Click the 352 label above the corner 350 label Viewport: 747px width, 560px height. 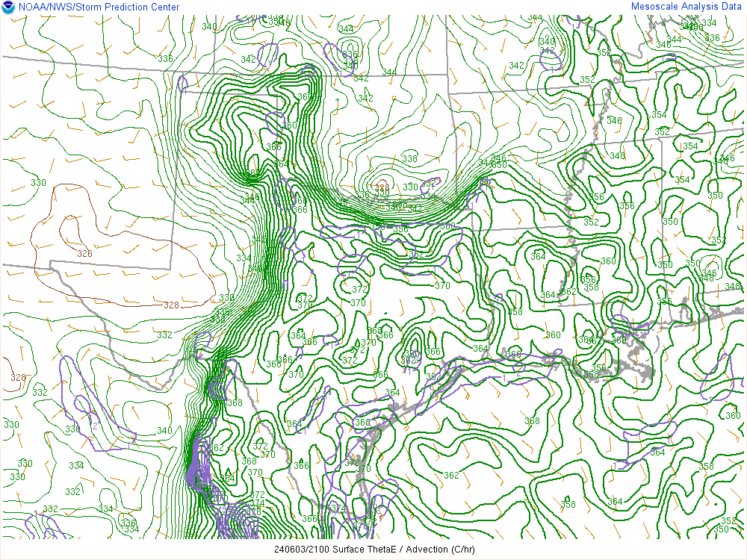(728, 521)
